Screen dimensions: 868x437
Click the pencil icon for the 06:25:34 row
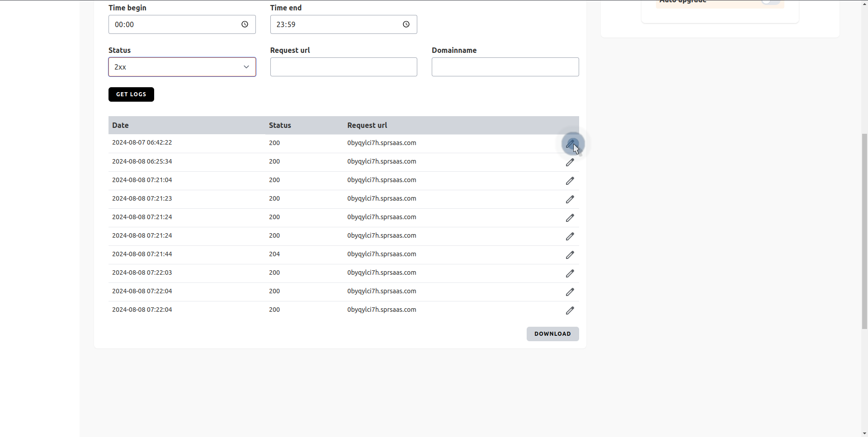point(570,162)
